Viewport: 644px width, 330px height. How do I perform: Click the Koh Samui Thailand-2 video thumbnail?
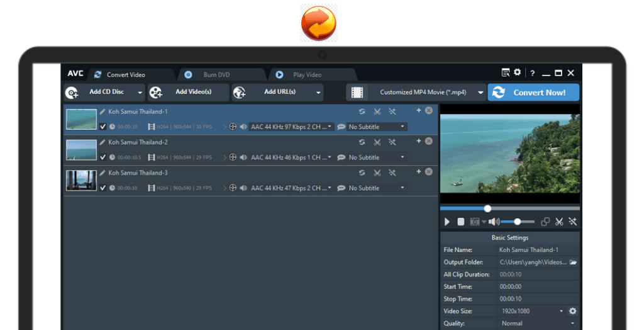pyautogui.click(x=81, y=150)
